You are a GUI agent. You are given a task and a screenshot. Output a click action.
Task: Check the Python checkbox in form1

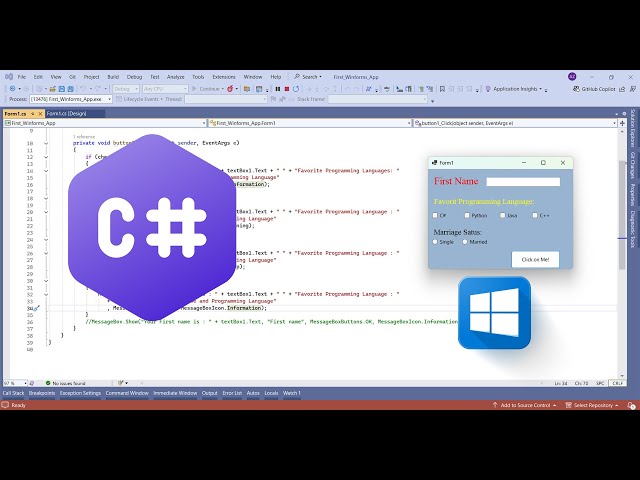[467, 215]
